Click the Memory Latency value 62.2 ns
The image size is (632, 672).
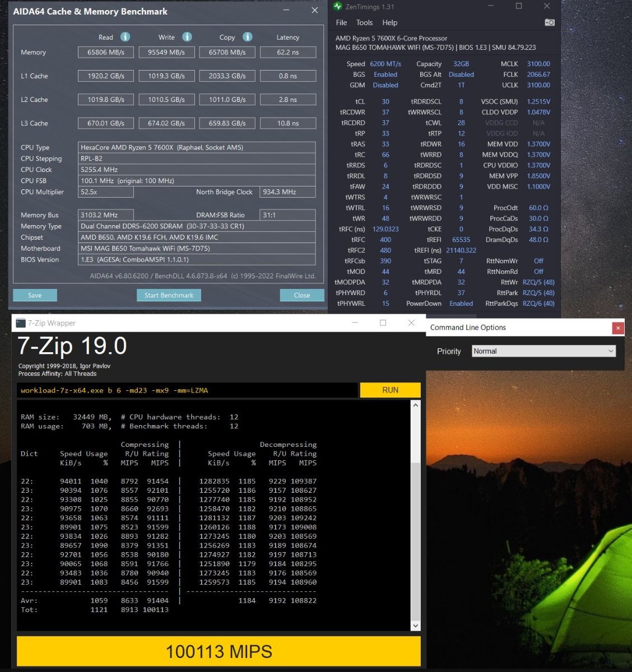[288, 52]
